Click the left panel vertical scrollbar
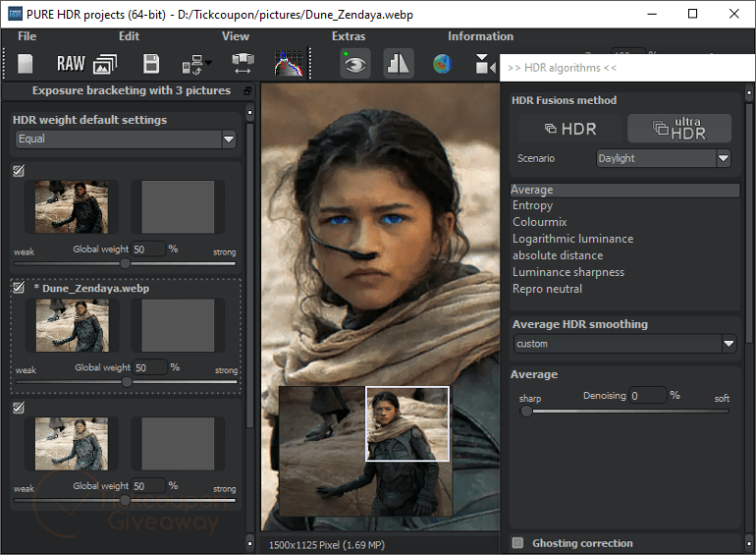This screenshot has height=555, width=756. tap(249, 275)
